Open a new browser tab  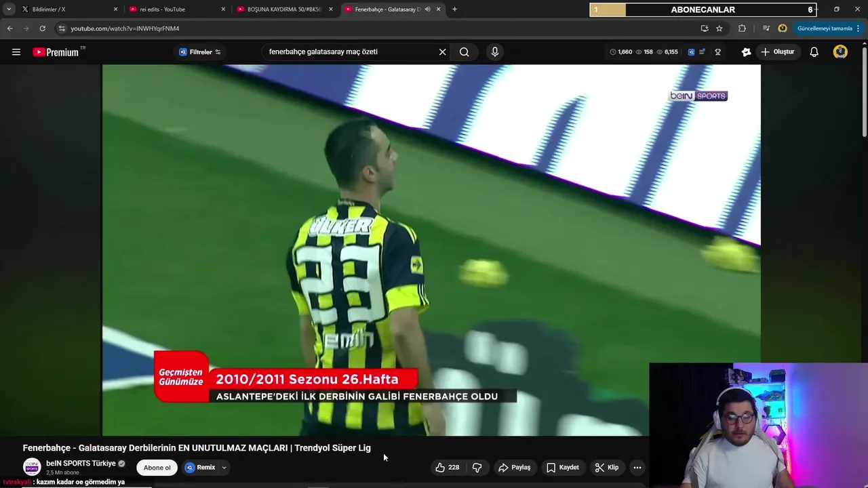pos(454,9)
